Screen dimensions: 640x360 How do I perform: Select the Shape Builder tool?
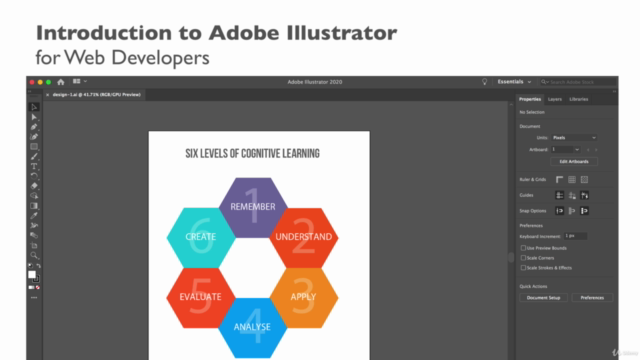[34, 196]
